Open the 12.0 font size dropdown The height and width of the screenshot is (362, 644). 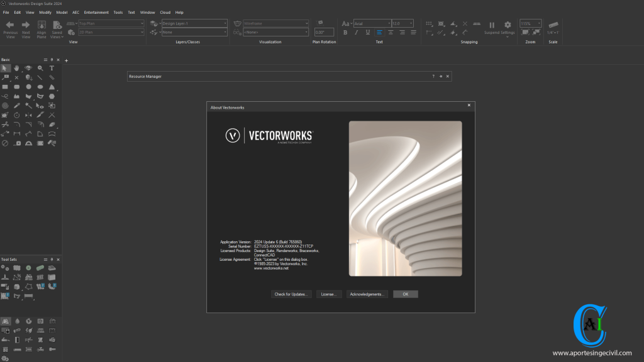tap(402, 23)
